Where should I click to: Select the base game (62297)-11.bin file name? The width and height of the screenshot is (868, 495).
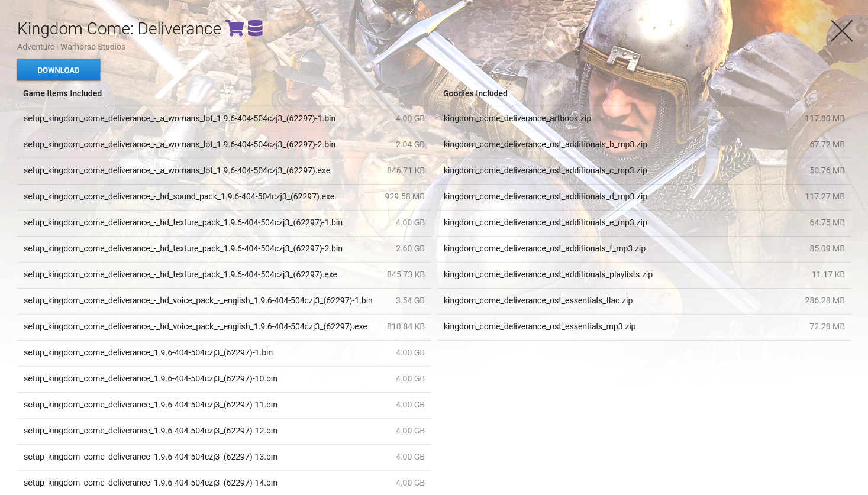(x=150, y=405)
